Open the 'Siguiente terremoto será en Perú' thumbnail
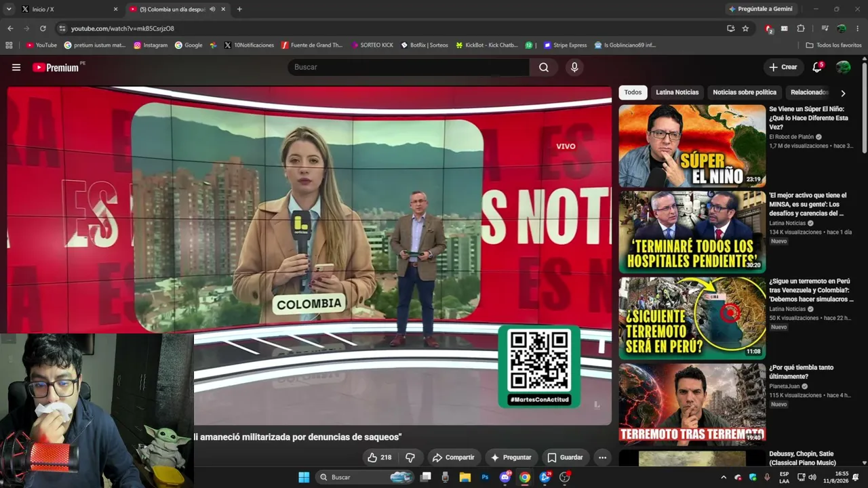 [692, 318]
